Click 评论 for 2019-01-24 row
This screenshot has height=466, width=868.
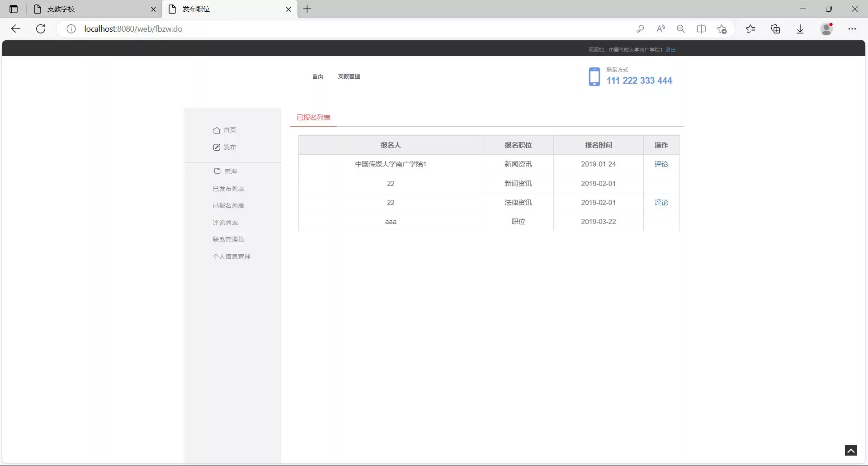661,164
